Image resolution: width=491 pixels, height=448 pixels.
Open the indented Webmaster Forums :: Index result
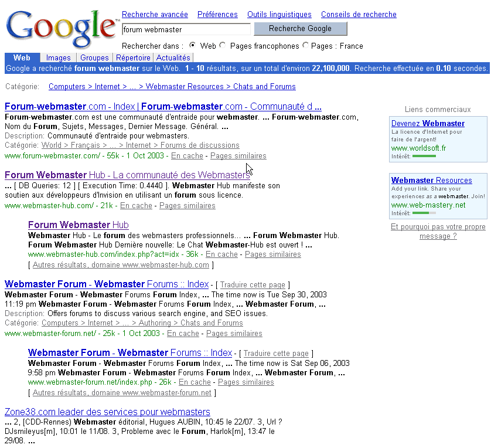[x=130, y=352]
